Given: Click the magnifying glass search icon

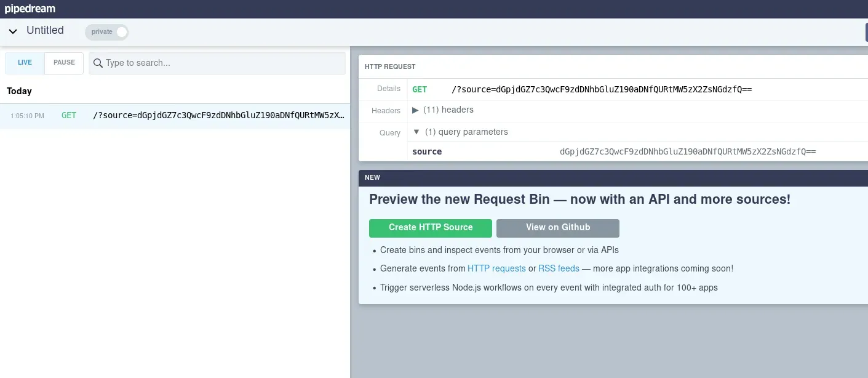Looking at the screenshot, I should tap(98, 63).
